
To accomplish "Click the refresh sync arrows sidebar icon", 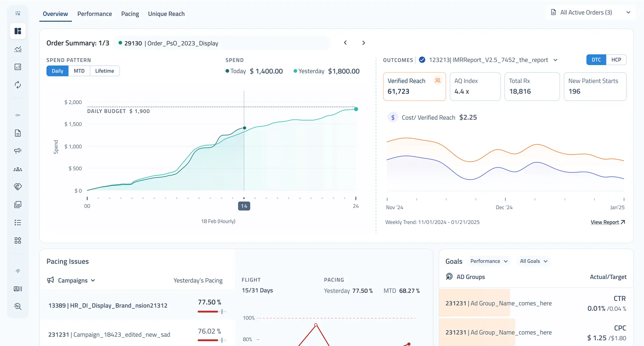I will [18, 85].
